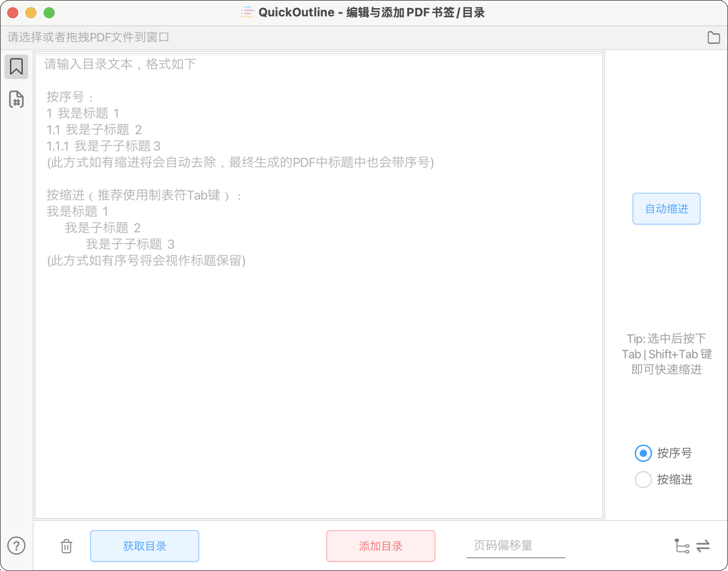The width and height of the screenshot is (728, 571).
Task: Clear contents using the trash can icon
Action: (66, 546)
